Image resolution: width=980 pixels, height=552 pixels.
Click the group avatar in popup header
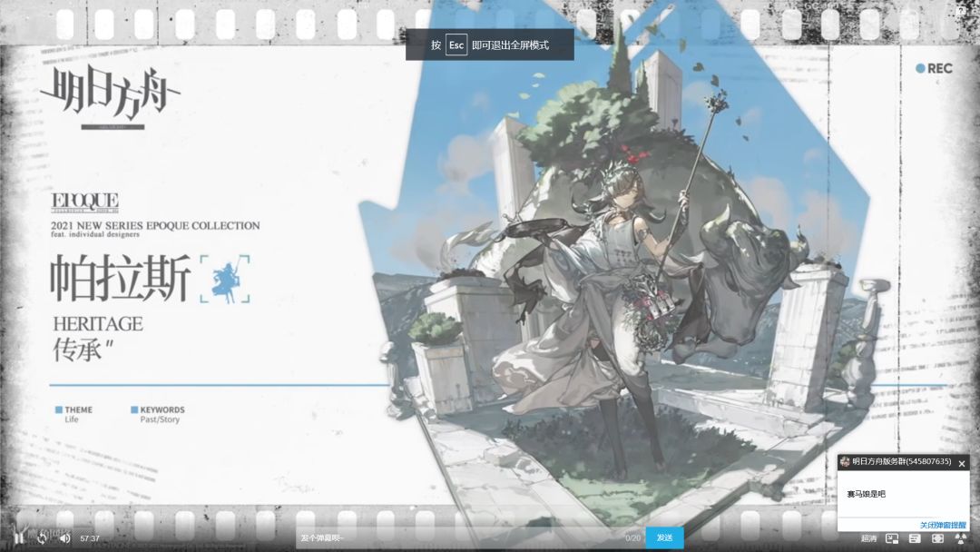pyautogui.click(x=845, y=461)
